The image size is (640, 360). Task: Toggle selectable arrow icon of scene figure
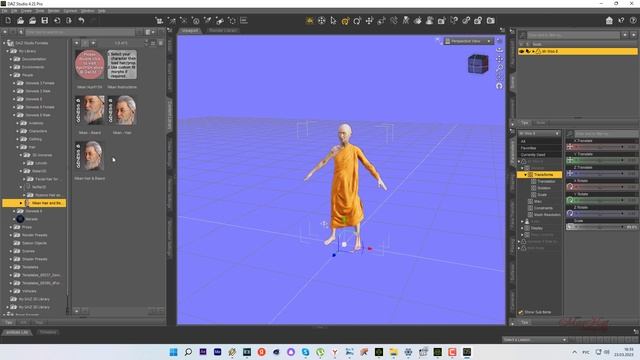528,51
